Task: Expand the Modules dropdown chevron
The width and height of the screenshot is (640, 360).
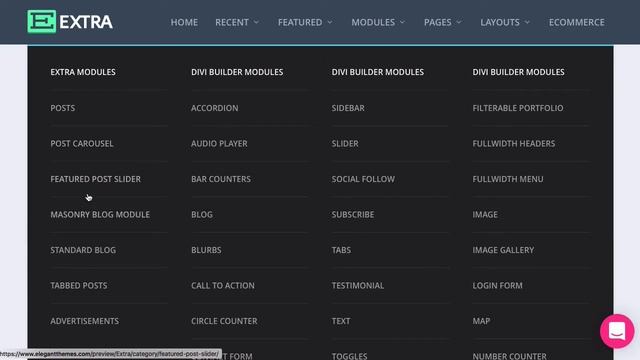Action: (x=402, y=22)
